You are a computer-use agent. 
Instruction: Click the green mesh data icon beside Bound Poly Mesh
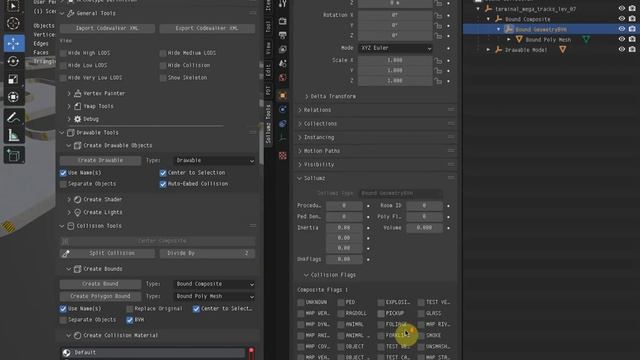coord(586,40)
